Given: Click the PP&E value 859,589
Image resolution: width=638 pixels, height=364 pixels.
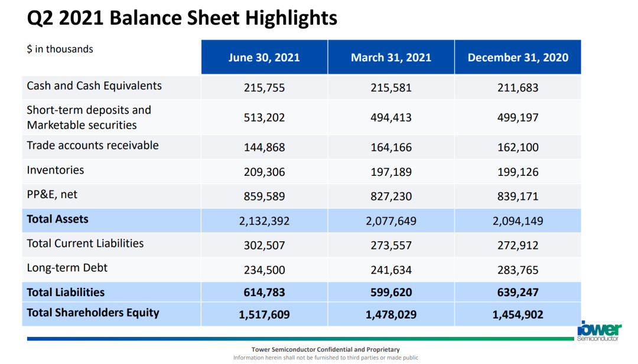Looking at the screenshot, I should [x=264, y=196].
